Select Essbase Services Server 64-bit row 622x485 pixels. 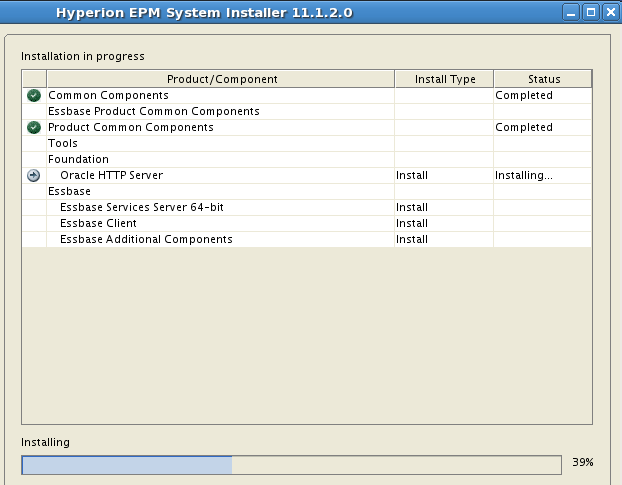(x=307, y=207)
